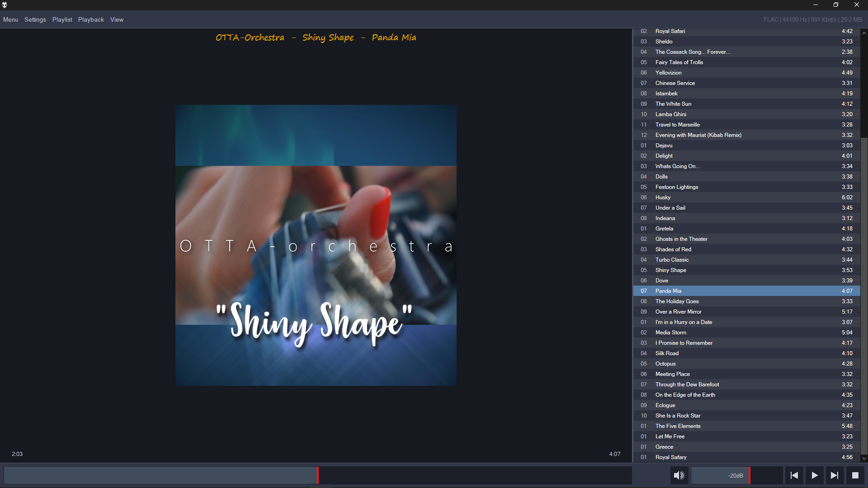Skip to the previous track
868x488 pixels.
pos(794,475)
